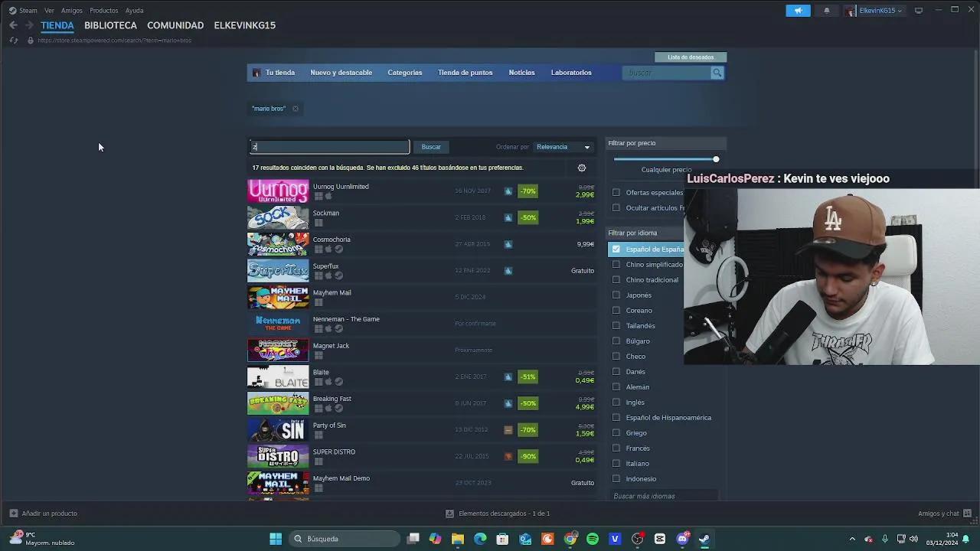Click the Lista de deseados button
Image resolution: width=980 pixels, height=551 pixels.
click(690, 57)
